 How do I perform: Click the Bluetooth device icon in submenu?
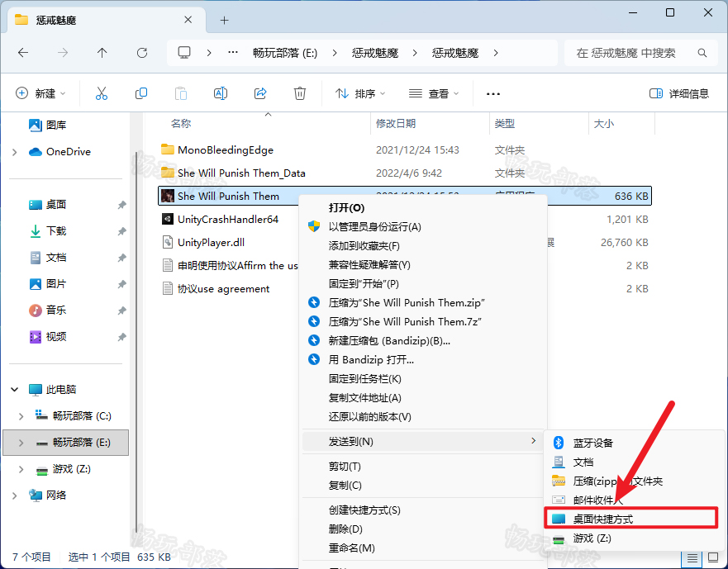[x=559, y=443]
